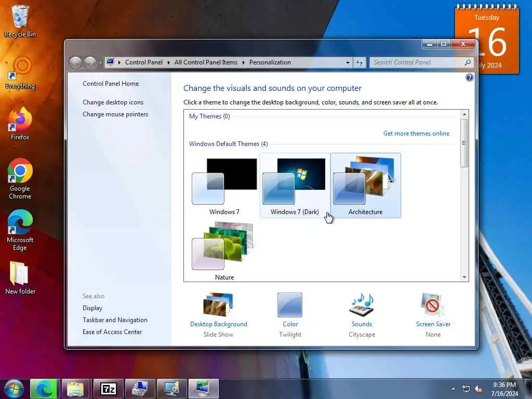Open Taskbar and Navigation link
The width and height of the screenshot is (532, 399).
pyautogui.click(x=115, y=320)
